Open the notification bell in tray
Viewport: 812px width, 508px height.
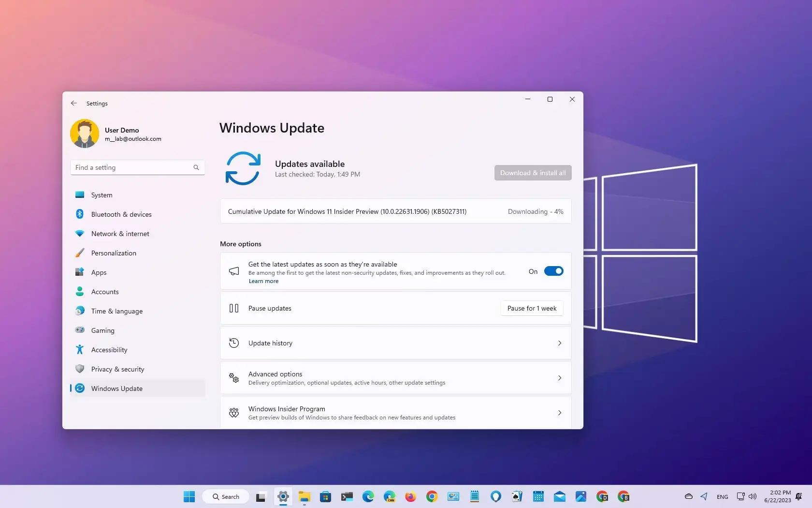(x=799, y=496)
